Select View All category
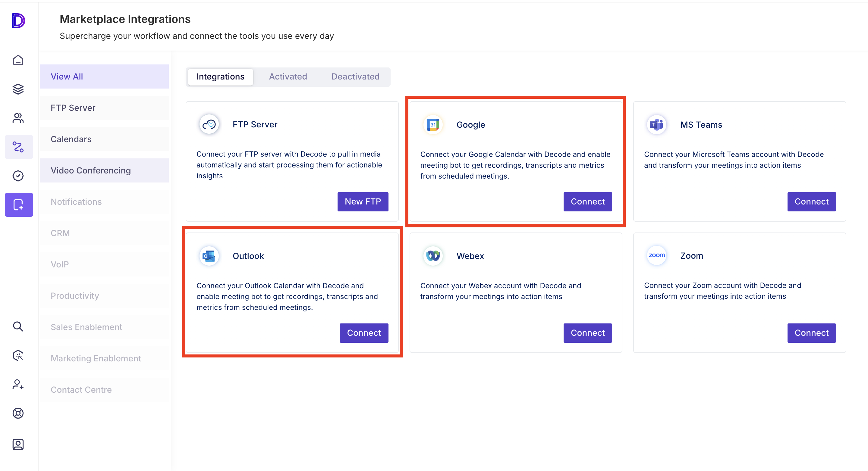This screenshot has width=868, height=471. 104,76
